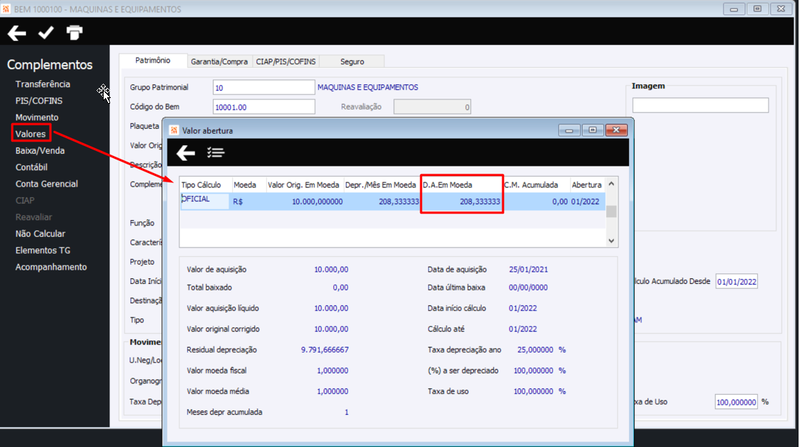Open Valores in Complementos sidebar
The image size is (800, 447).
click(x=31, y=134)
